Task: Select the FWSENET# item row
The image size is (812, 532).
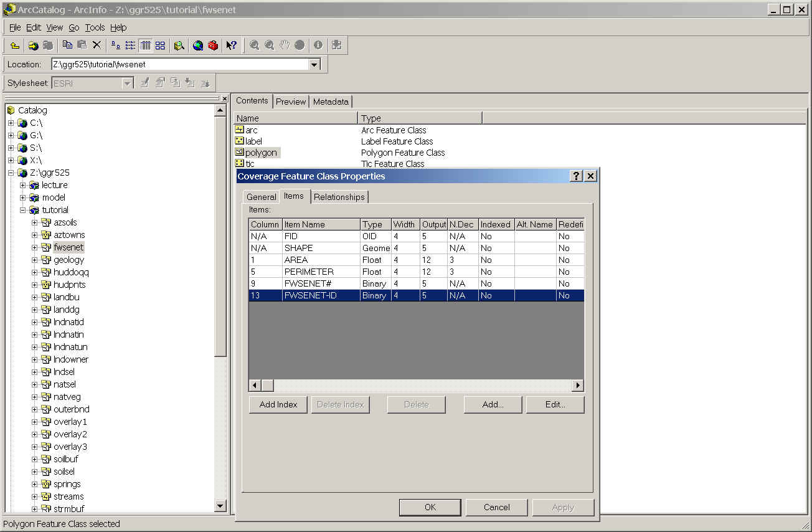Action: pyautogui.click(x=416, y=283)
